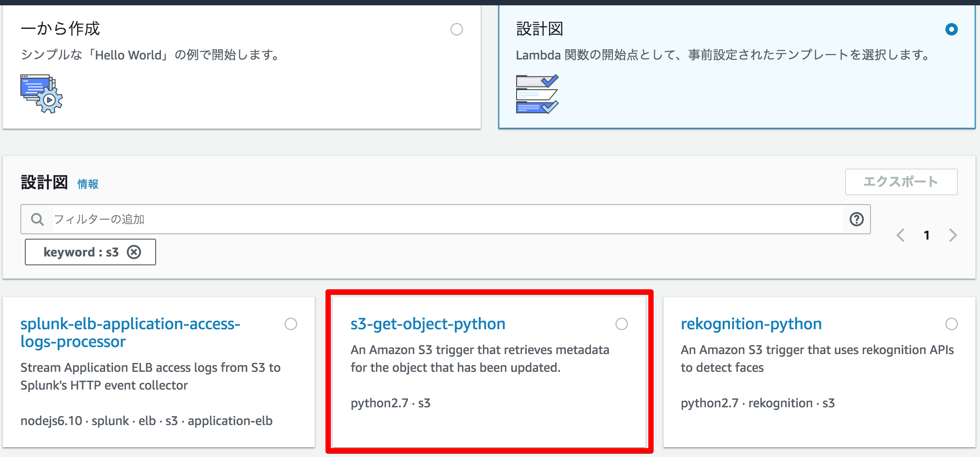Click the 設計図 option card title
The height and width of the screenshot is (457, 980).
[x=540, y=29]
